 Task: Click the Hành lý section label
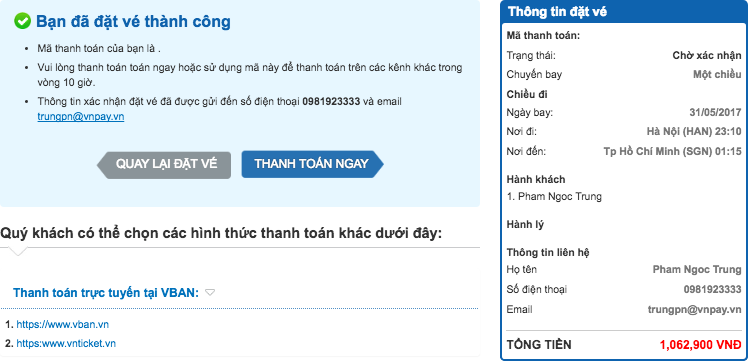point(525,224)
